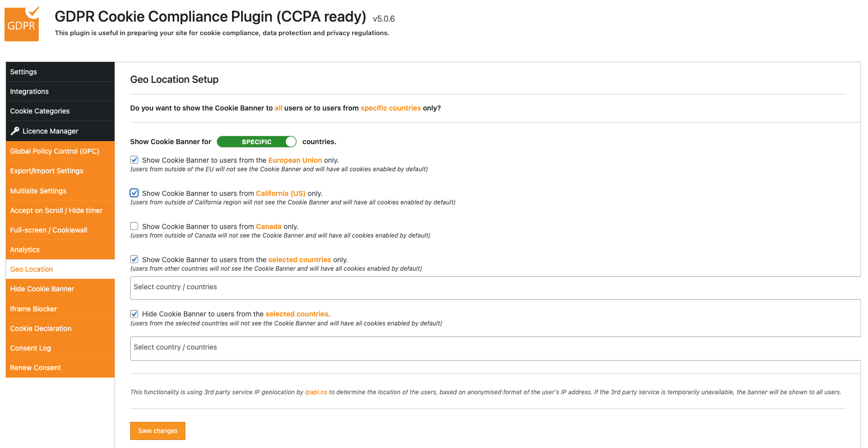Open Export/Import Settings tab

47,171
